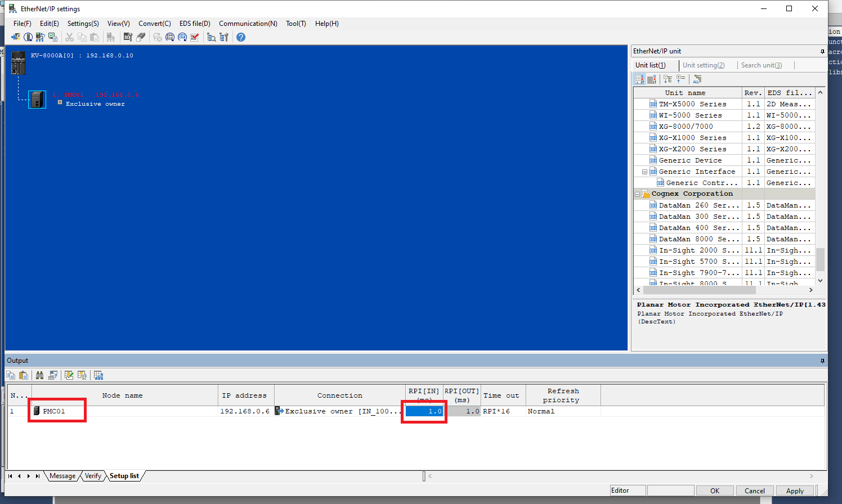The width and height of the screenshot is (842, 504).
Task: Switch to the Verify tab
Action: (93, 476)
